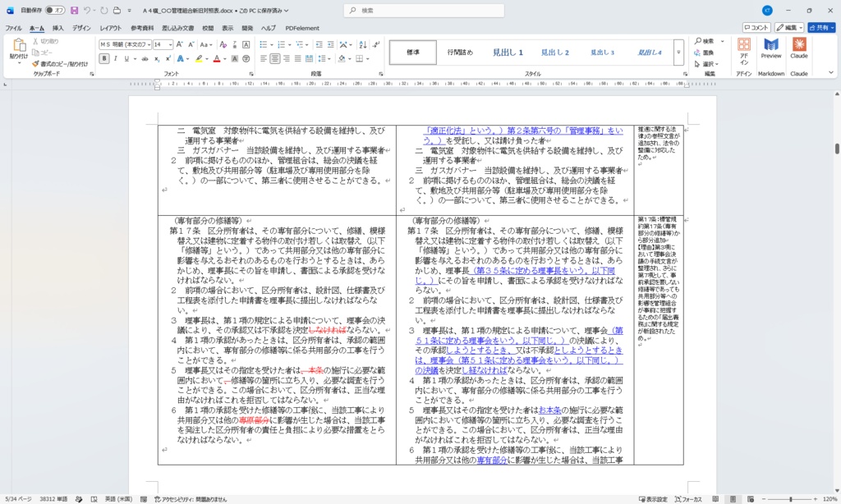Align text right in paragraph group
Viewport: 841px width, 504px height.
pos(286,59)
